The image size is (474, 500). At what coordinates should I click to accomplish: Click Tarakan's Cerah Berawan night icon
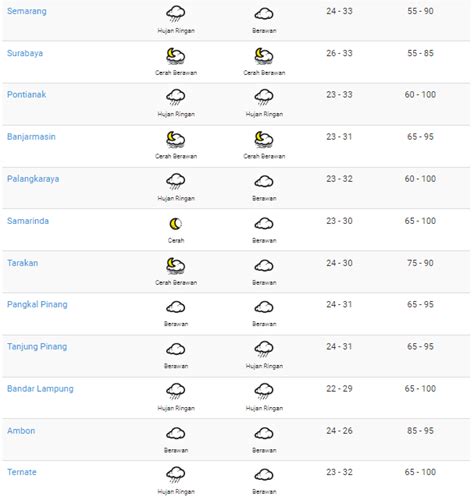[176, 266]
